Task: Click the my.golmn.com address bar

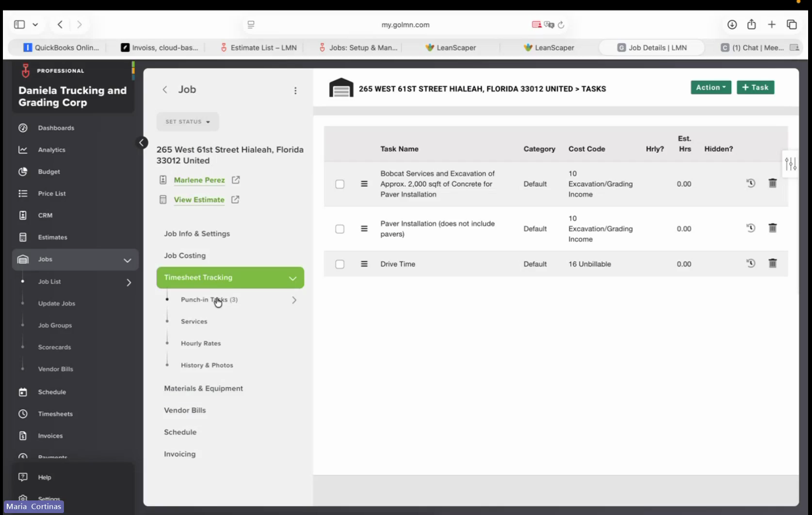Action: tap(406, 25)
